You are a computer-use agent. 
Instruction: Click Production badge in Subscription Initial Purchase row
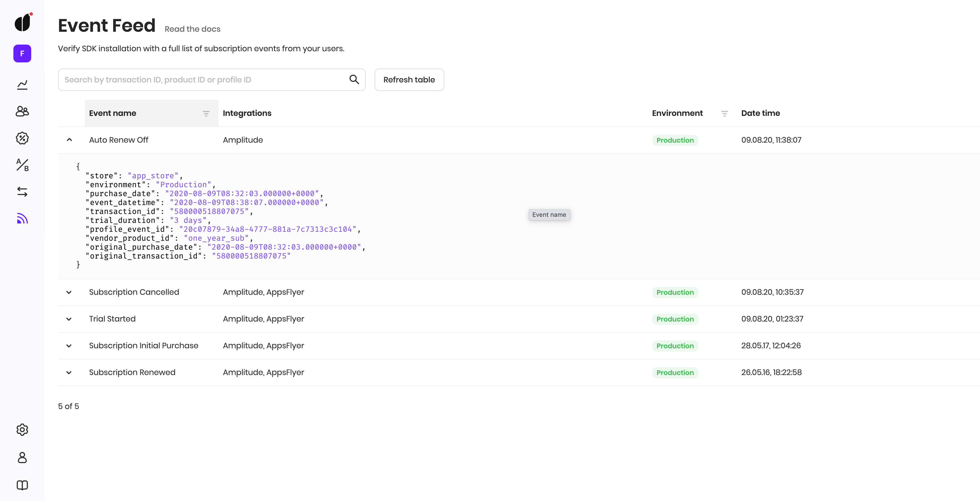[x=675, y=346]
